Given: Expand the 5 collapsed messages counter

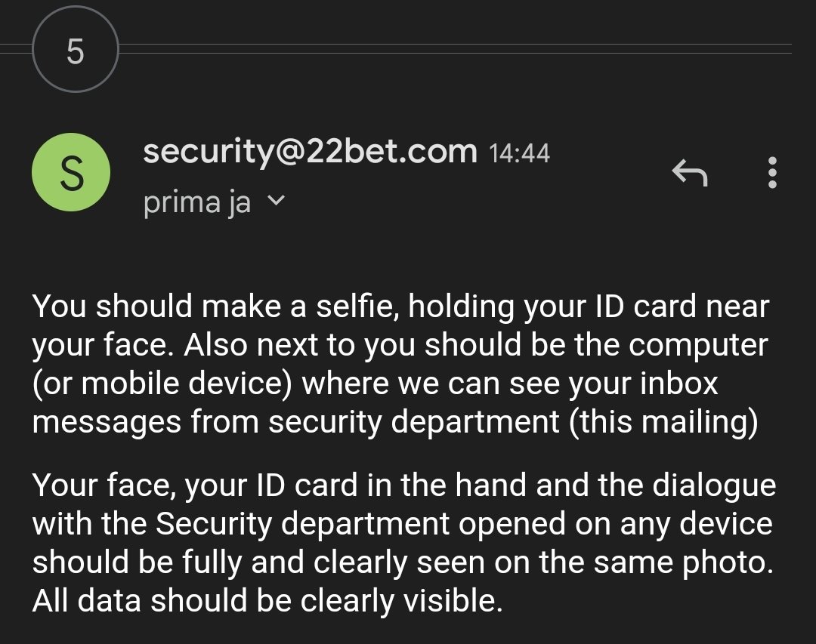Looking at the screenshot, I should coord(75,51).
